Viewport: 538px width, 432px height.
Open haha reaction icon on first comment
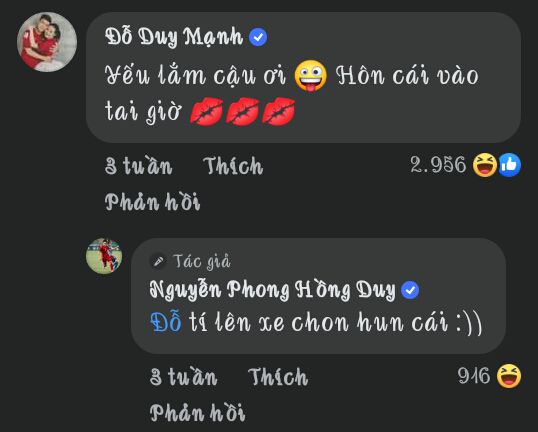pyautogui.click(x=485, y=165)
